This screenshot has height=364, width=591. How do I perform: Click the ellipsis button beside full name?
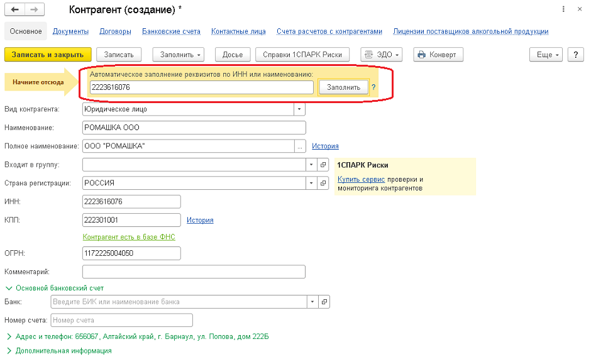[300, 146]
